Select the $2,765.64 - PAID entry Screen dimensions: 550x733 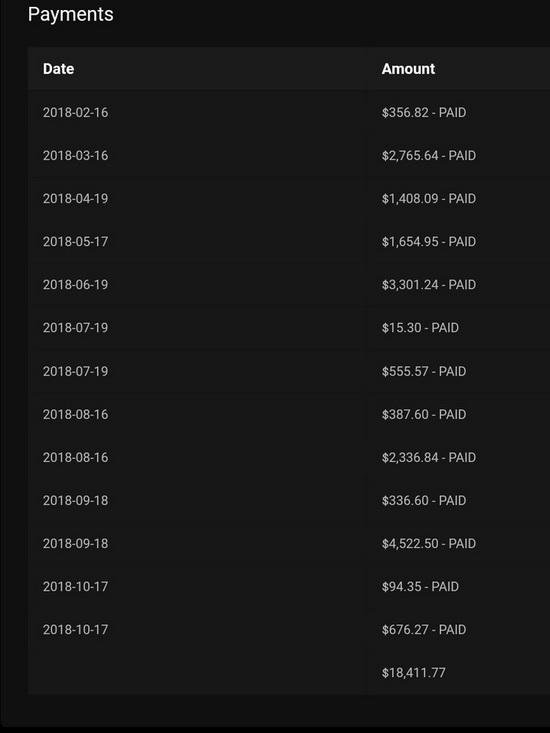point(429,156)
